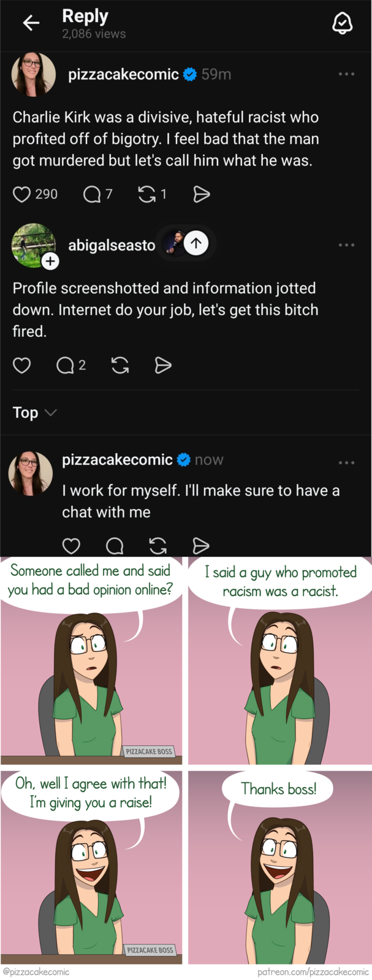Open the options menu on pizzacakecomic's post
Viewport: 372px width, 980px height.
(x=347, y=73)
